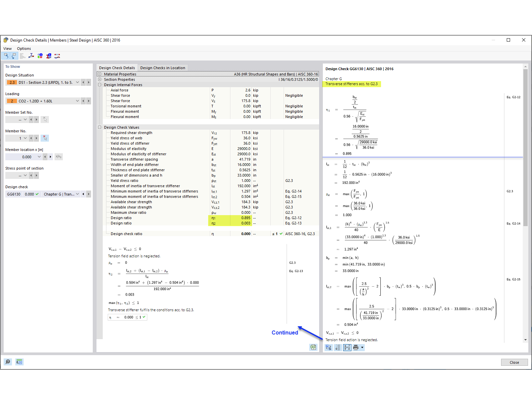The image size is (532, 399).
Task: Click highlighted Transverse stiffeners acc. to G2.3 text
Action: (351, 84)
